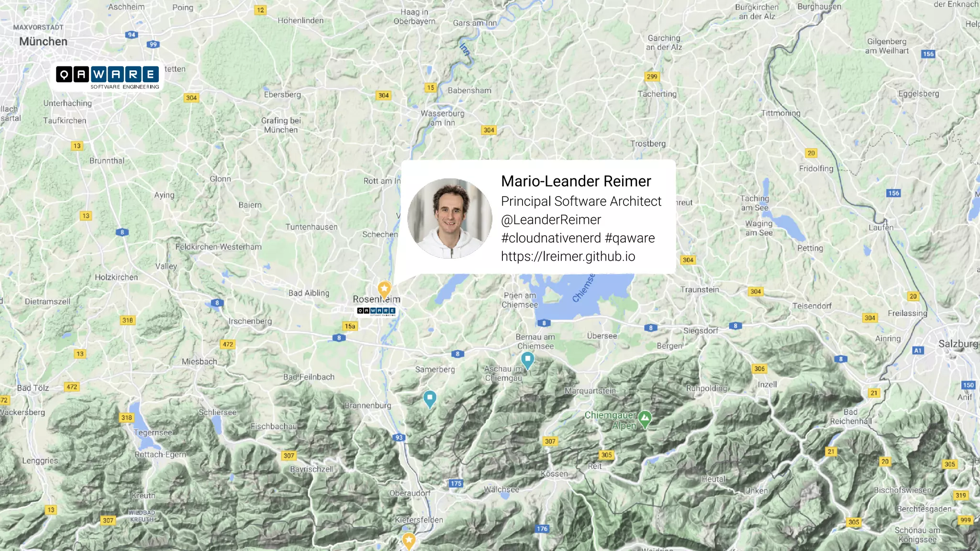The height and width of the screenshot is (551, 980).
Task: Click the teal pin near Aschau im Chiemgau
Action: point(527,360)
